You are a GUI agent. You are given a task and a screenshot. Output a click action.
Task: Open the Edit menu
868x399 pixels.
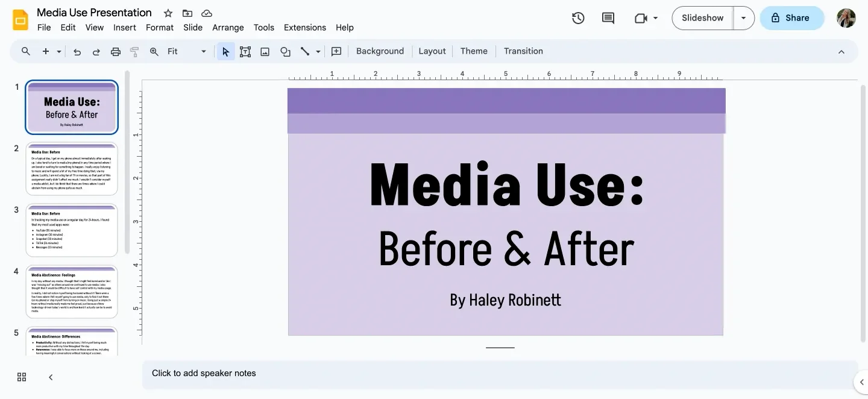(x=68, y=28)
